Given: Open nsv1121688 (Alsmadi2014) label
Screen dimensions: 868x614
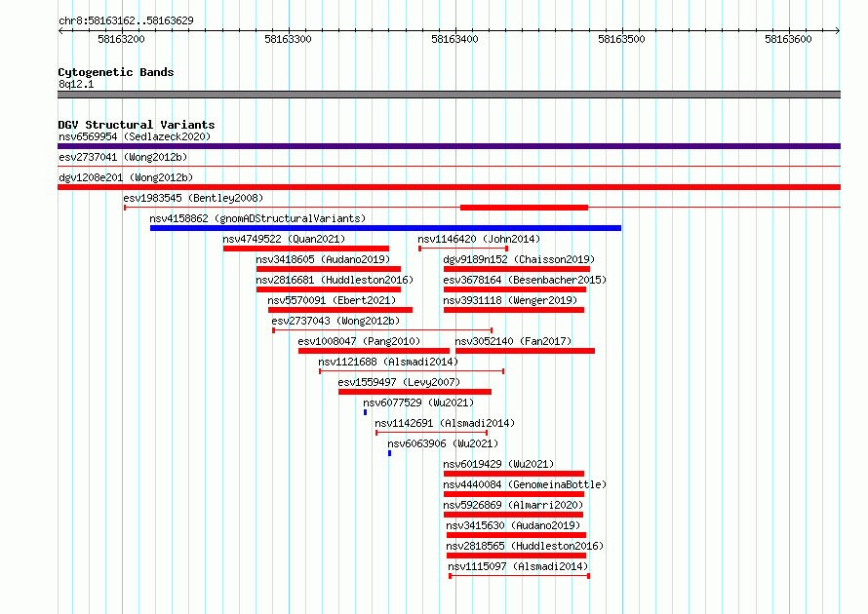Looking at the screenshot, I should click(x=388, y=362).
